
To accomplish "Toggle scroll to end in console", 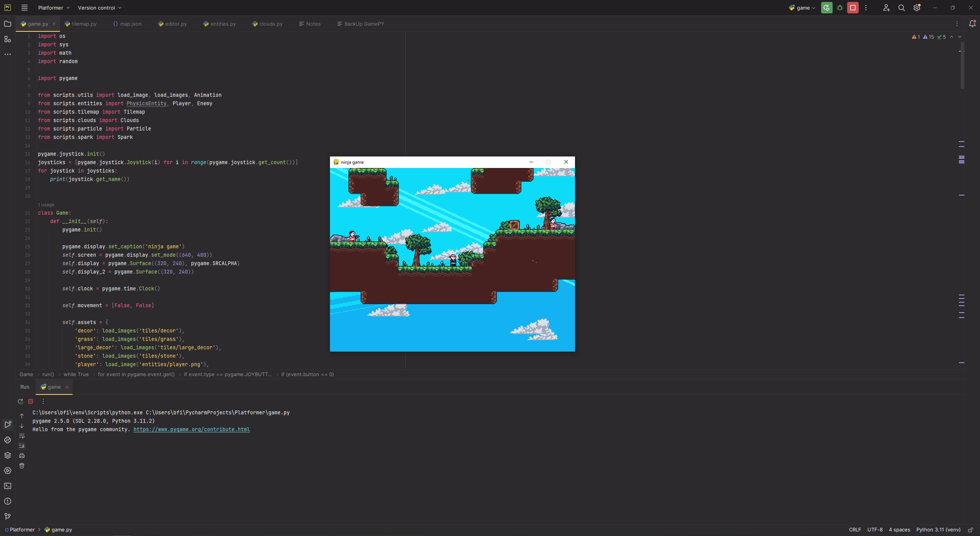I will tap(22, 445).
